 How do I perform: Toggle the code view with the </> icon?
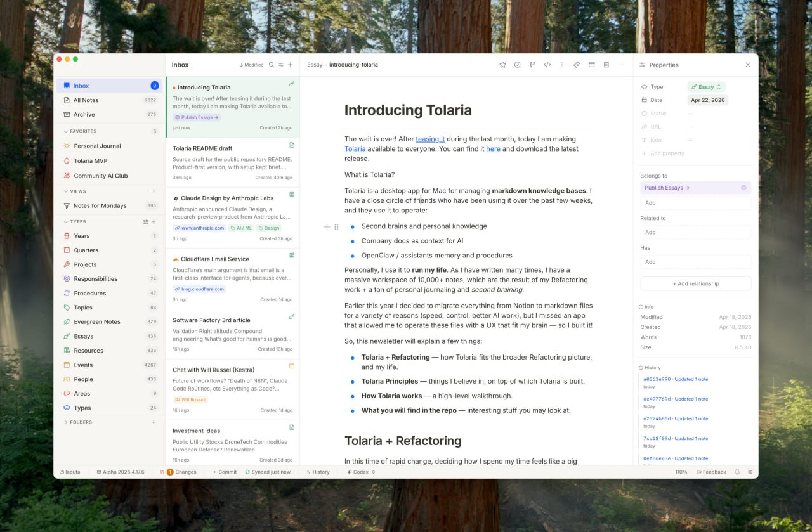(547, 64)
